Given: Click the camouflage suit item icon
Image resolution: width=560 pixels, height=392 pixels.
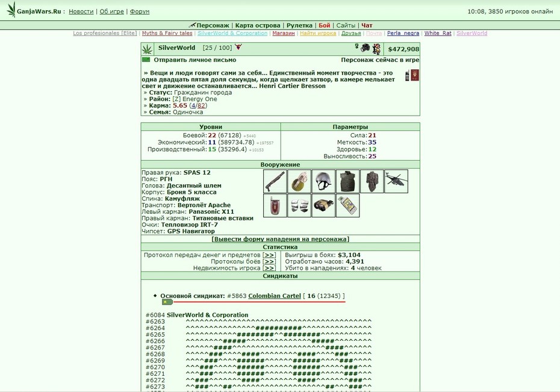Looking at the screenshot, I should tap(372, 181).
